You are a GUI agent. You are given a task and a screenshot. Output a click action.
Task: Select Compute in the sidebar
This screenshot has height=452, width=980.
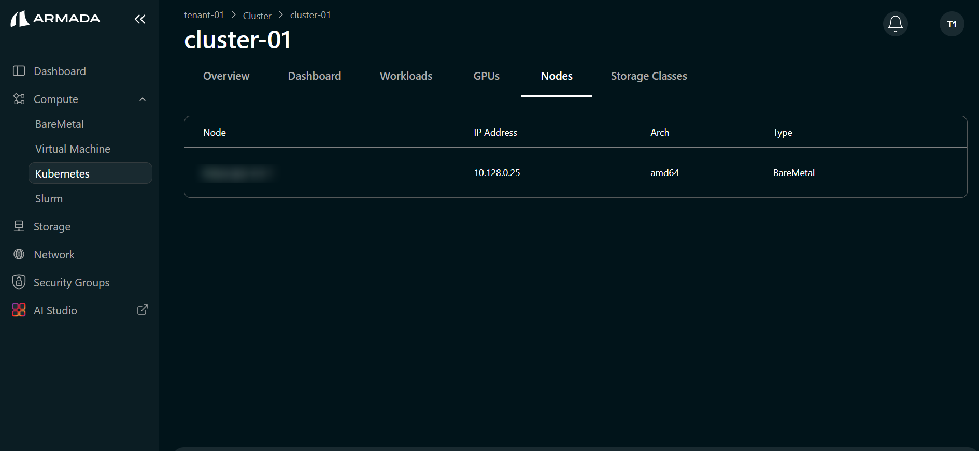[56, 99]
